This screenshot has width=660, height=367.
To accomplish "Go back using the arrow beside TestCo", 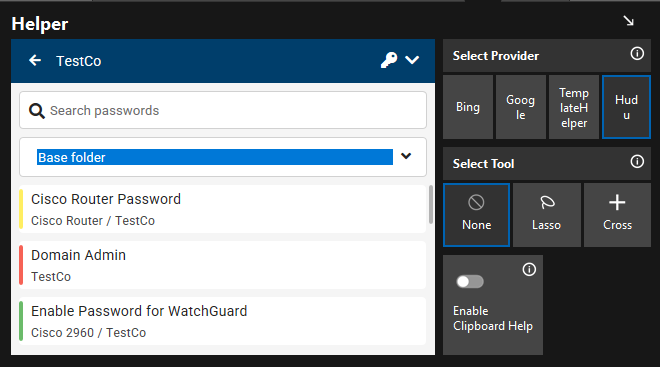I will tap(35, 61).
